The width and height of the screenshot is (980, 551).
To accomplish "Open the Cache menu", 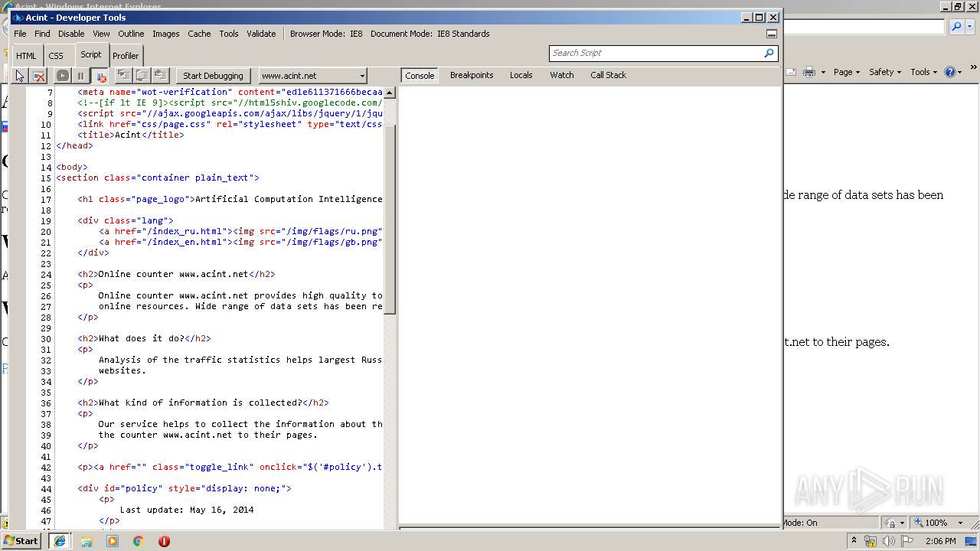I will [199, 34].
